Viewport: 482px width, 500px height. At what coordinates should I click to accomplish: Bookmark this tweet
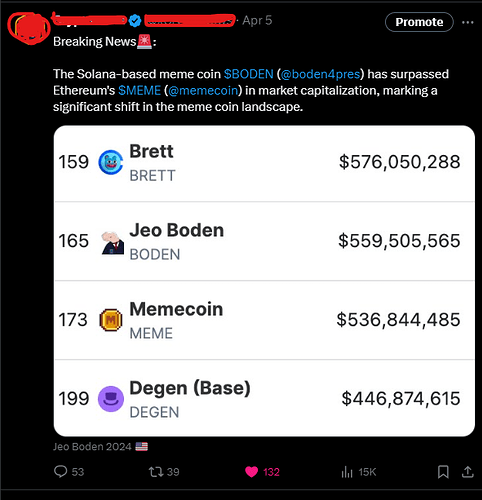[443, 472]
